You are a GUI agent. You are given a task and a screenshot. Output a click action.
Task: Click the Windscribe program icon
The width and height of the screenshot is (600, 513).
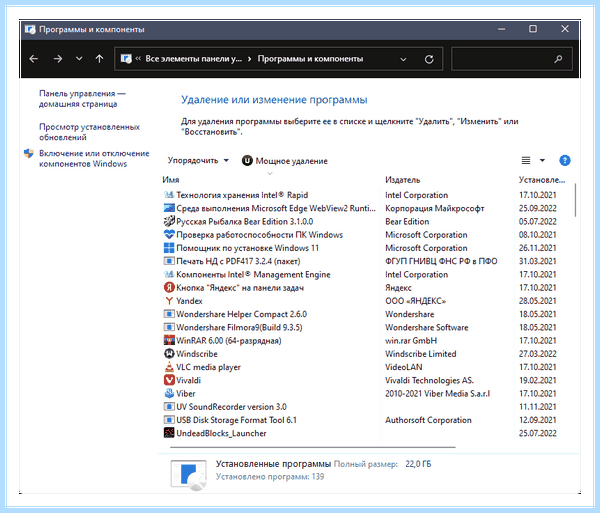(169, 354)
